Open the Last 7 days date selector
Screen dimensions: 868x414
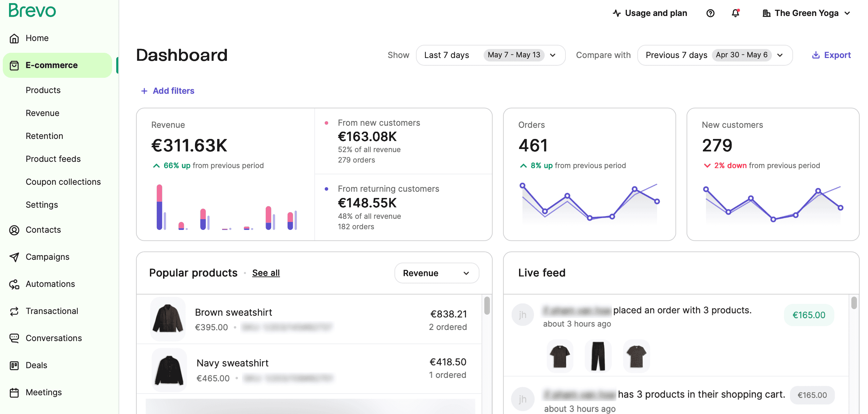point(490,55)
